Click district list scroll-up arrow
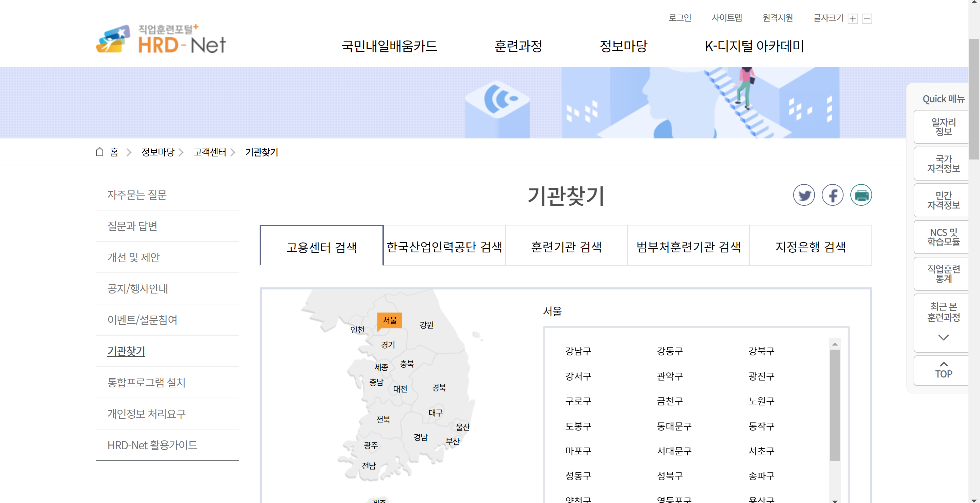Image resolution: width=980 pixels, height=503 pixels. [x=835, y=344]
